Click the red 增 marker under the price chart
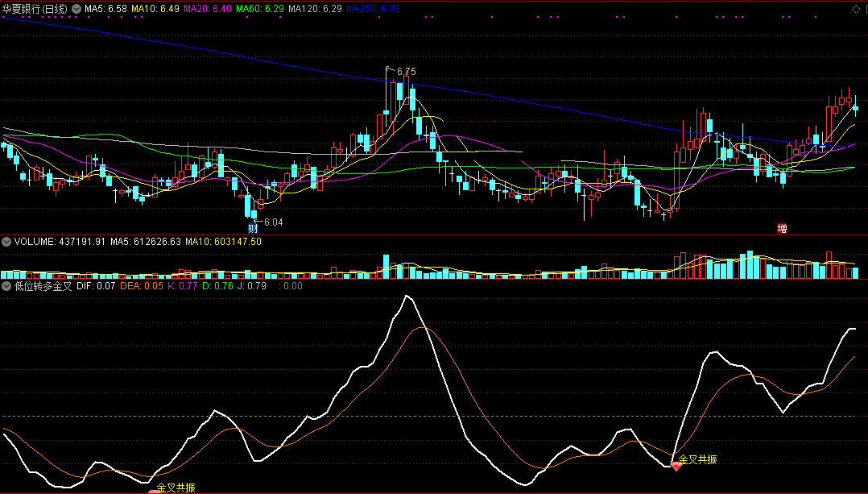 pyautogui.click(x=782, y=228)
